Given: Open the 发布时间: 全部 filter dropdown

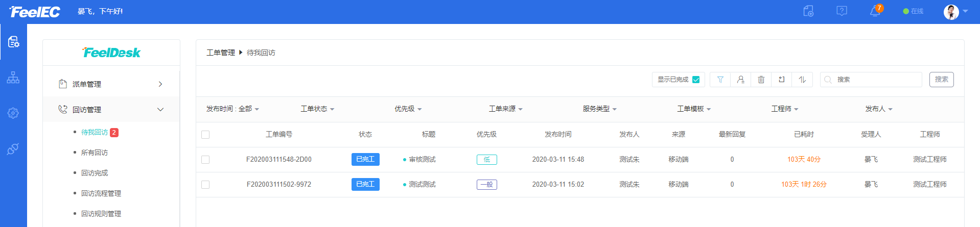Looking at the screenshot, I should [x=232, y=109].
